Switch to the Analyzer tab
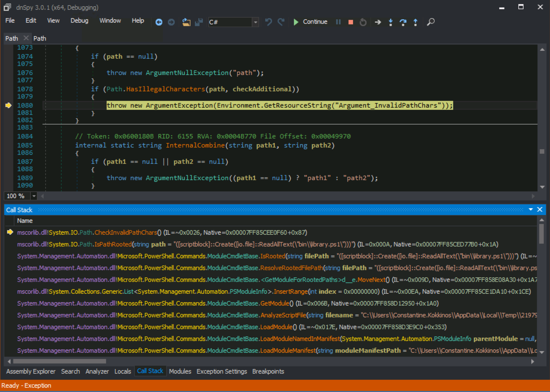 point(97,371)
